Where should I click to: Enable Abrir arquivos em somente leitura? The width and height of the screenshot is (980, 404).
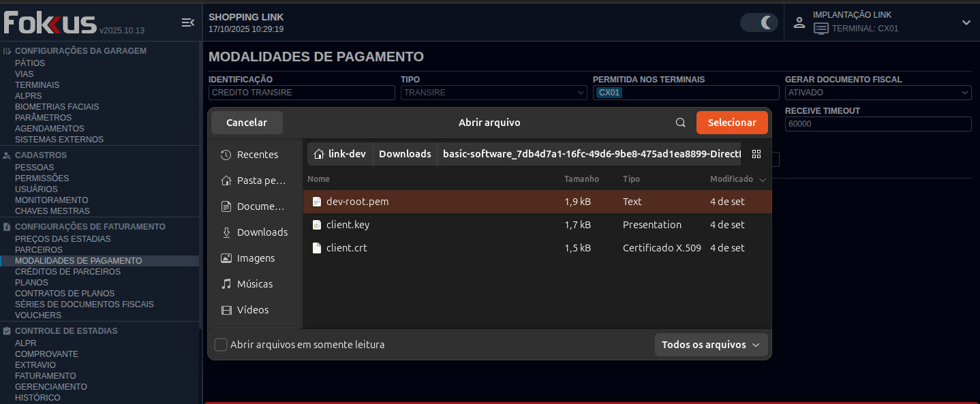[221, 345]
